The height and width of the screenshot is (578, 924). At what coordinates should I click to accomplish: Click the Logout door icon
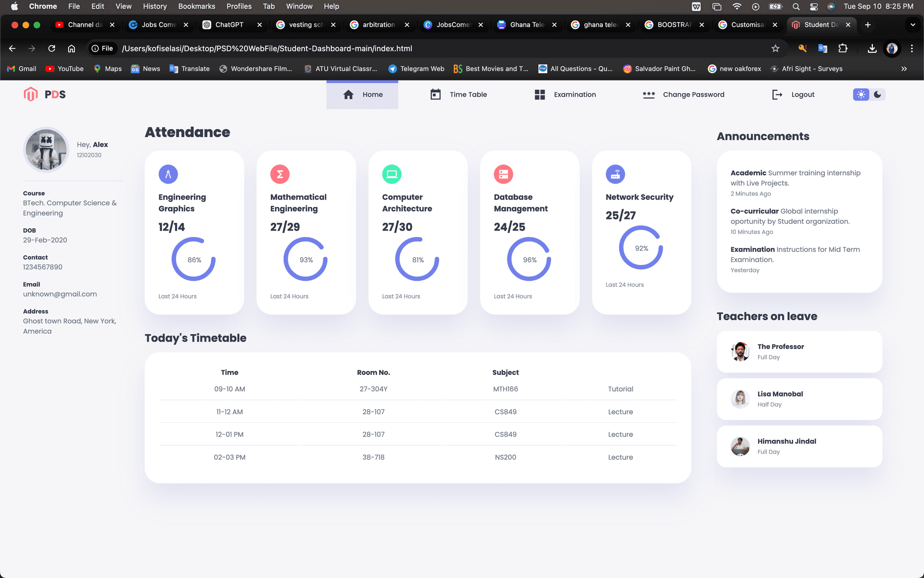pos(777,94)
